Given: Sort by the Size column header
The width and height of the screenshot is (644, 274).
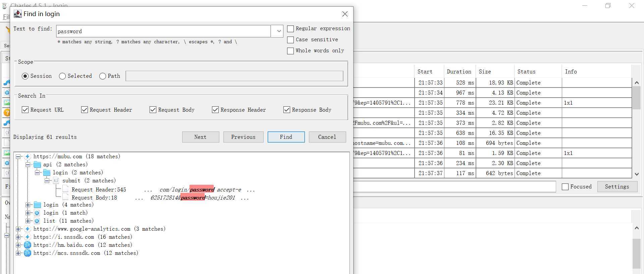Looking at the screenshot, I should pyautogui.click(x=495, y=71).
